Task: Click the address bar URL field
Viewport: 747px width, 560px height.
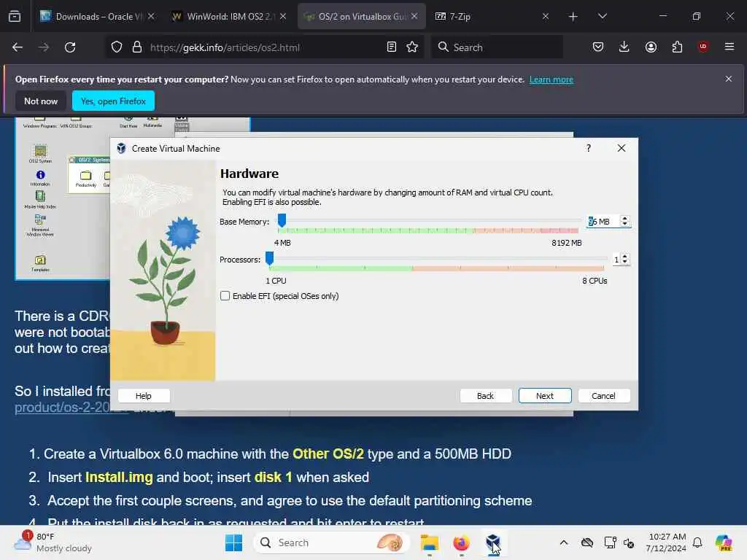Action: tap(265, 47)
